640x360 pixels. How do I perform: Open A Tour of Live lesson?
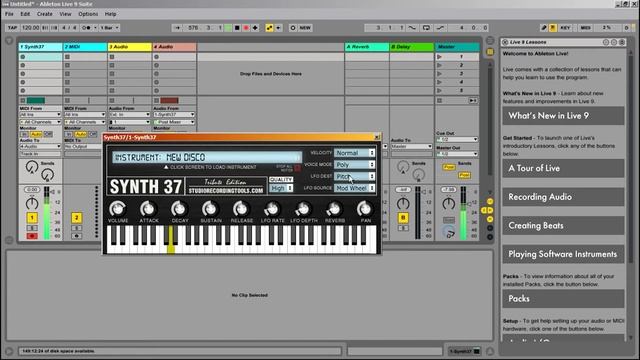(563, 168)
